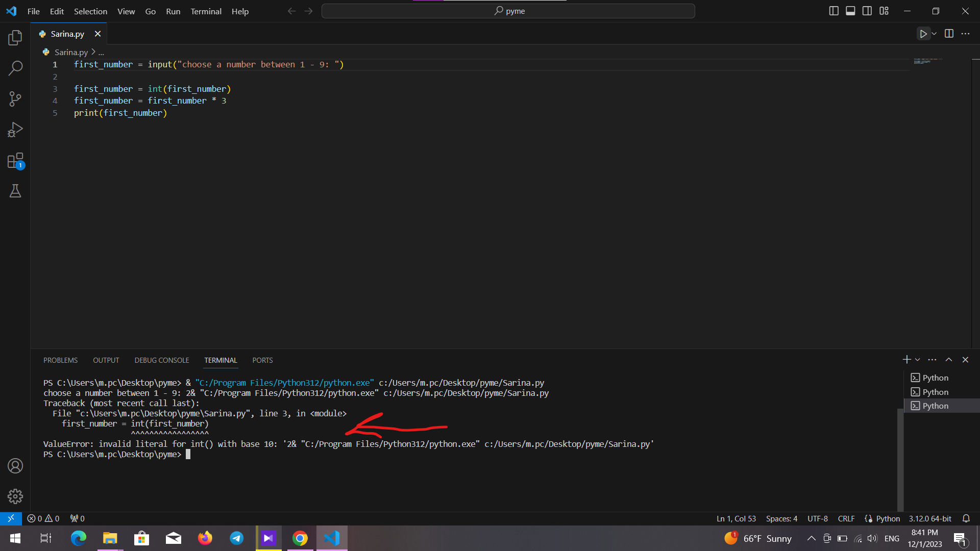The image size is (980, 551).
Task: Open the Windows Start menu
Action: 15,538
